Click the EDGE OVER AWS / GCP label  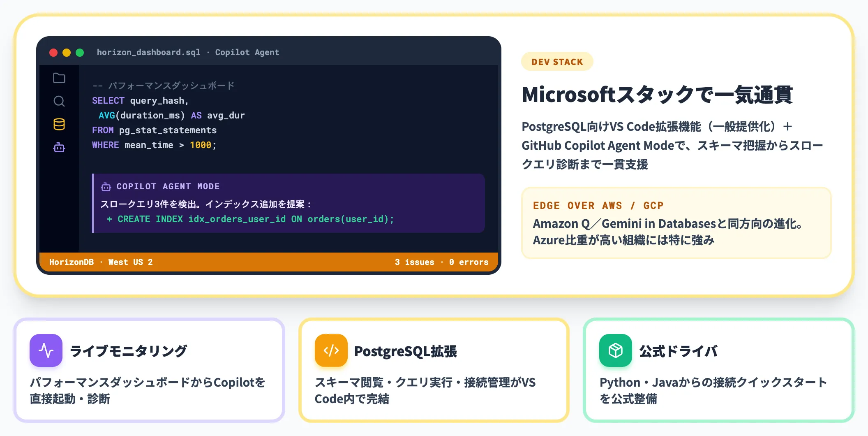click(x=598, y=205)
